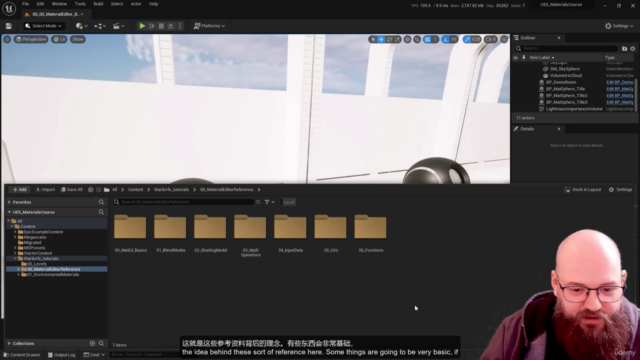
Task: Open the quick add content menu
Action: coord(82,26)
